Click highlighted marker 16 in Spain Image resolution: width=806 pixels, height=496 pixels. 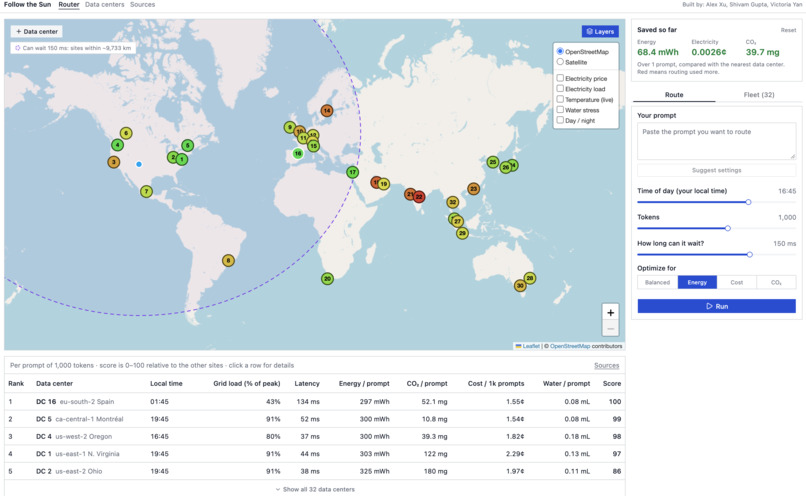coord(298,153)
